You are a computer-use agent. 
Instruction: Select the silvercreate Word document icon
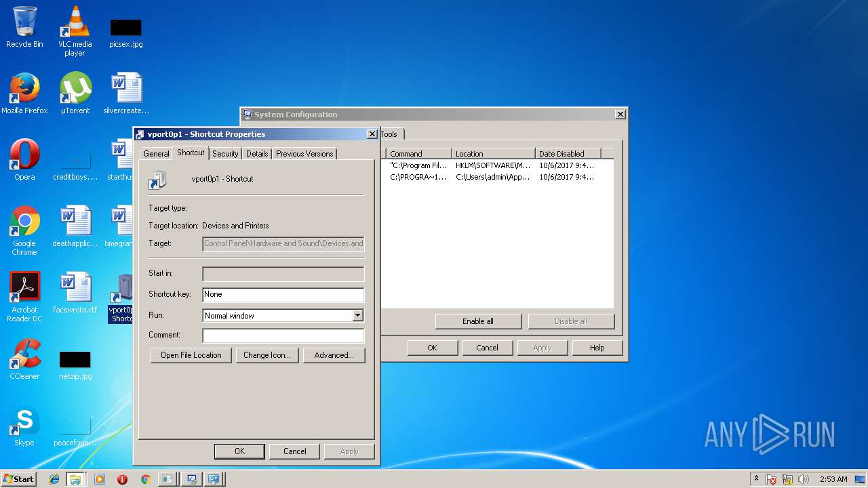pos(126,94)
